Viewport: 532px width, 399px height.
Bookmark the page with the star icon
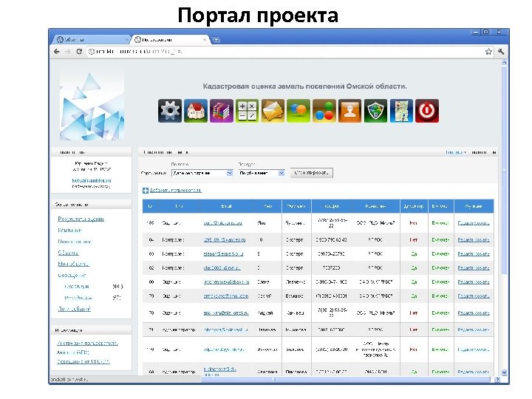(x=488, y=52)
